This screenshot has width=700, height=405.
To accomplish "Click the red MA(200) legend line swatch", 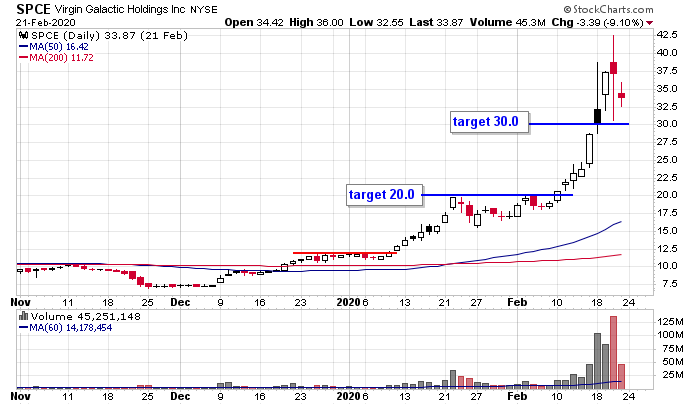I will [x=24, y=58].
